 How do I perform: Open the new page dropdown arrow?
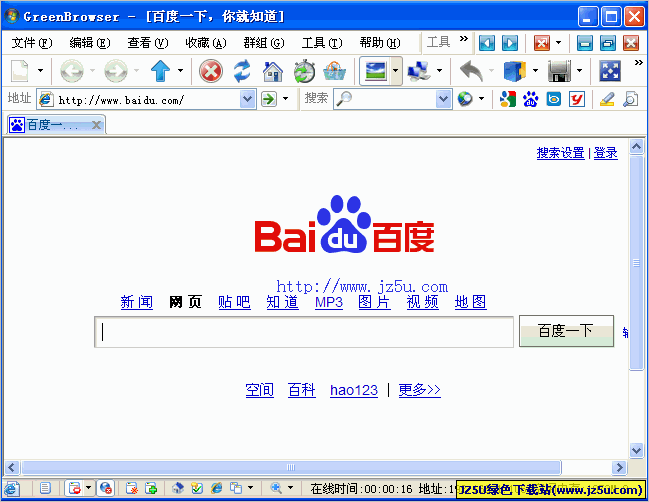point(40,71)
